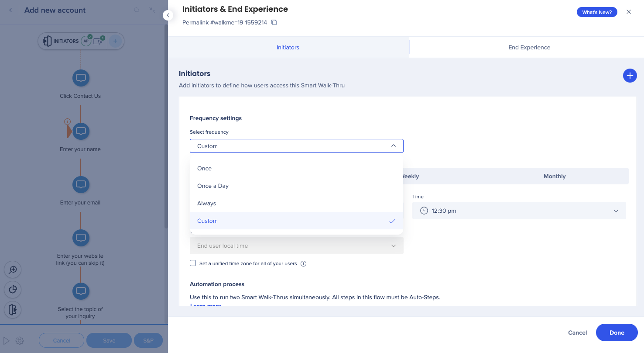Open the 12:30 pm time dropdown
Viewport: 644px width, 353px height.
(519, 211)
